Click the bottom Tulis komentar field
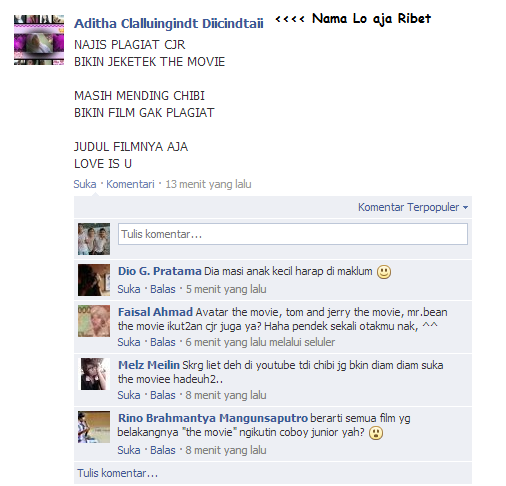 (273, 473)
